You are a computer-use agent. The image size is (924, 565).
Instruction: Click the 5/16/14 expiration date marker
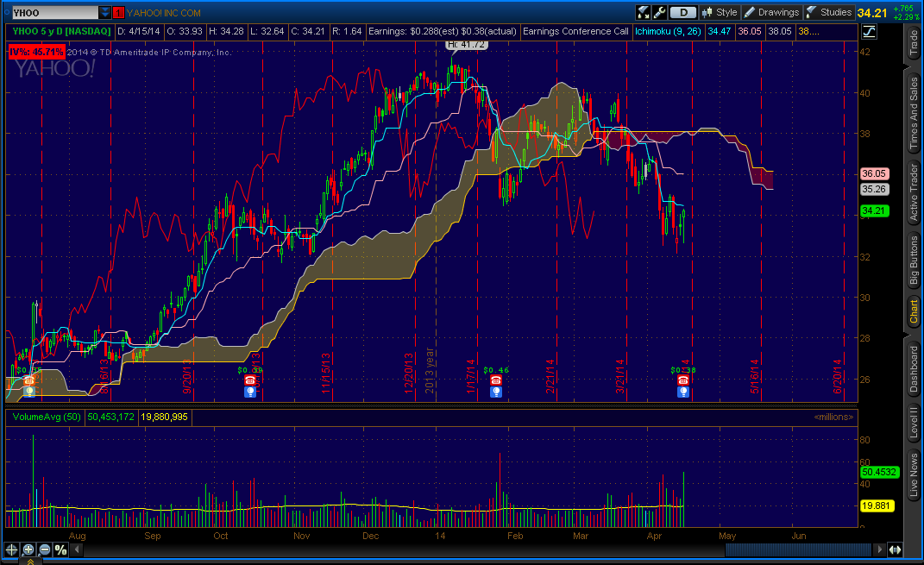click(x=754, y=376)
